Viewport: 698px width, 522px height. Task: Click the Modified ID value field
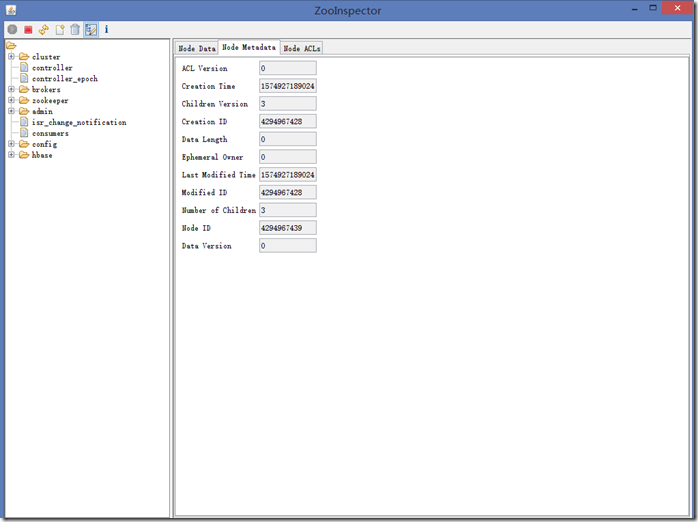[288, 192]
